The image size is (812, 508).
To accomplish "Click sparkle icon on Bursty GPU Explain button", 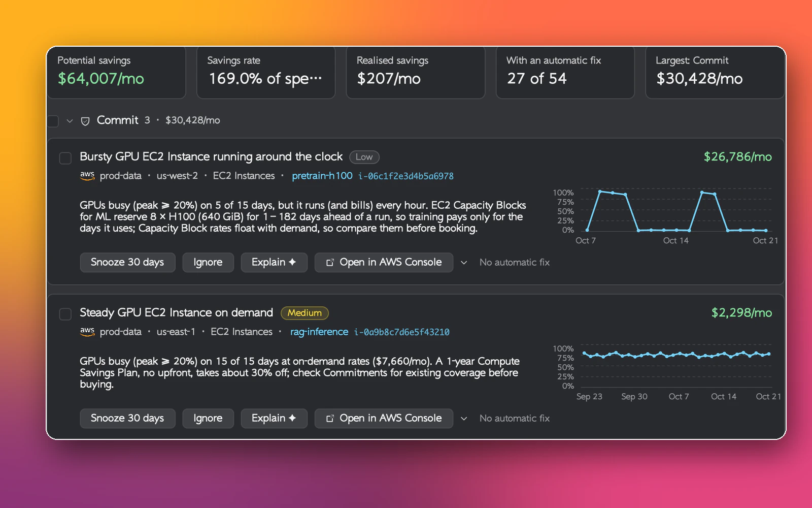I will (x=292, y=262).
